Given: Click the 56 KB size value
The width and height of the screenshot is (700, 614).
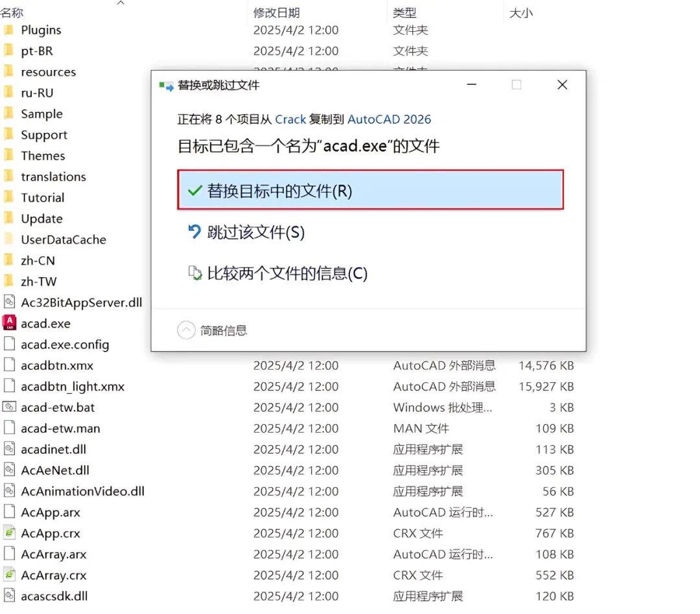Looking at the screenshot, I should click(558, 492).
